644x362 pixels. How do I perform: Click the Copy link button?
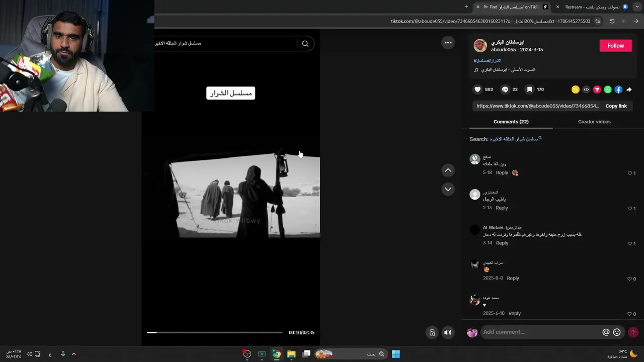[x=616, y=106]
